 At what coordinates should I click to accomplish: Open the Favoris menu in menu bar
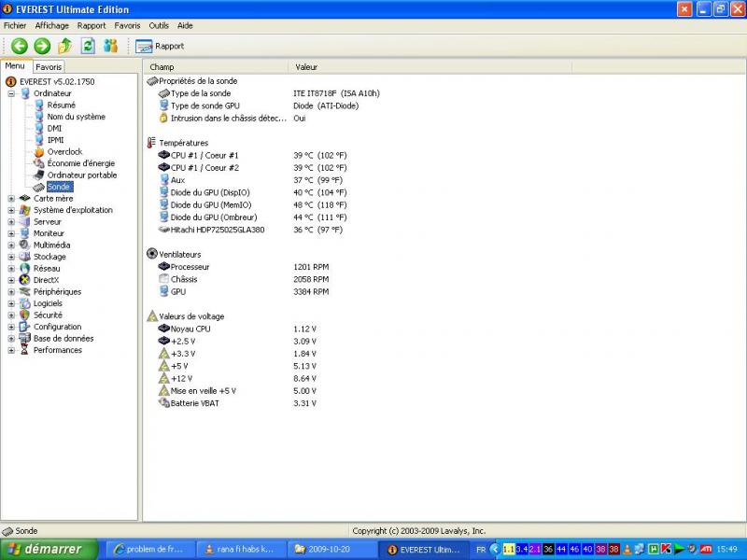click(x=127, y=26)
